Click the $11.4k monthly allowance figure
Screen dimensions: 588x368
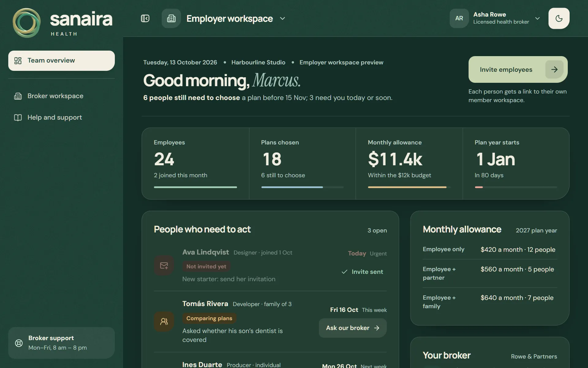coord(395,159)
